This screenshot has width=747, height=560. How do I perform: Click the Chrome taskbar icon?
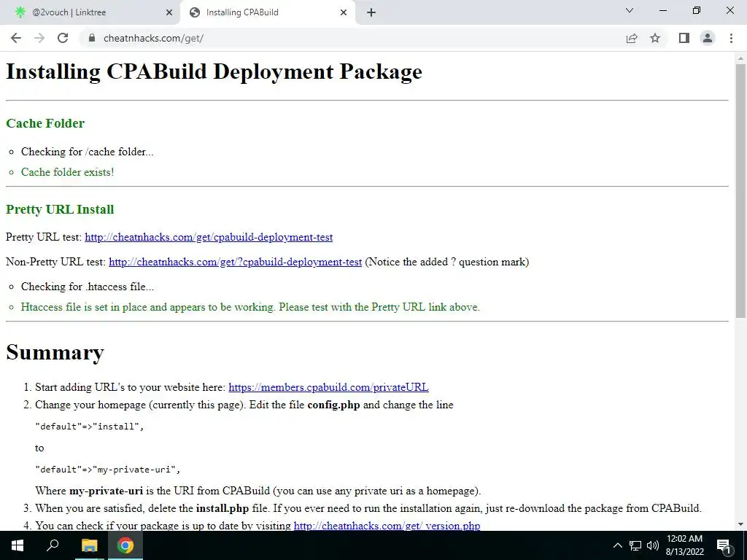point(125,545)
